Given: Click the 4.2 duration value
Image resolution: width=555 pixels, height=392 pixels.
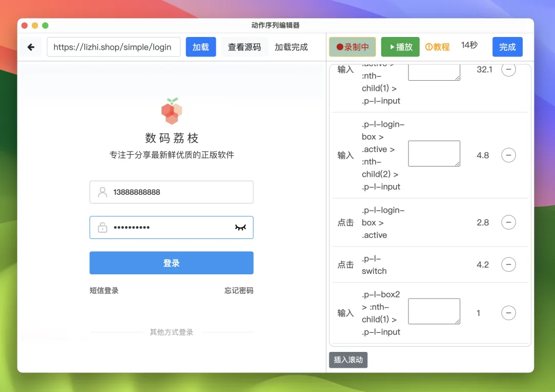Looking at the screenshot, I should coord(483,265).
